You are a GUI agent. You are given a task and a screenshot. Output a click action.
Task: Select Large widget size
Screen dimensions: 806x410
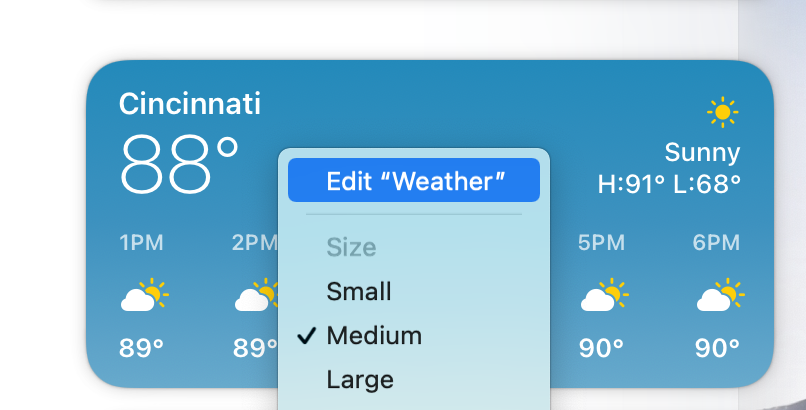pyautogui.click(x=360, y=380)
